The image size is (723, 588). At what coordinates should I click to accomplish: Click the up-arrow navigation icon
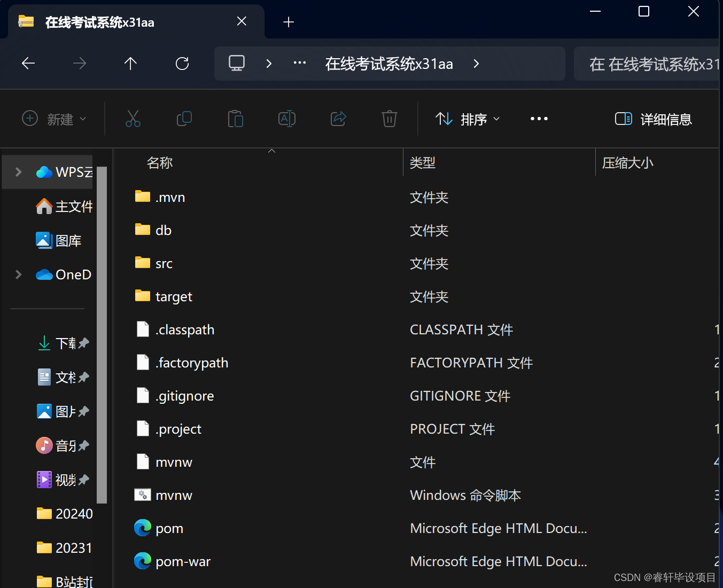[x=130, y=63]
